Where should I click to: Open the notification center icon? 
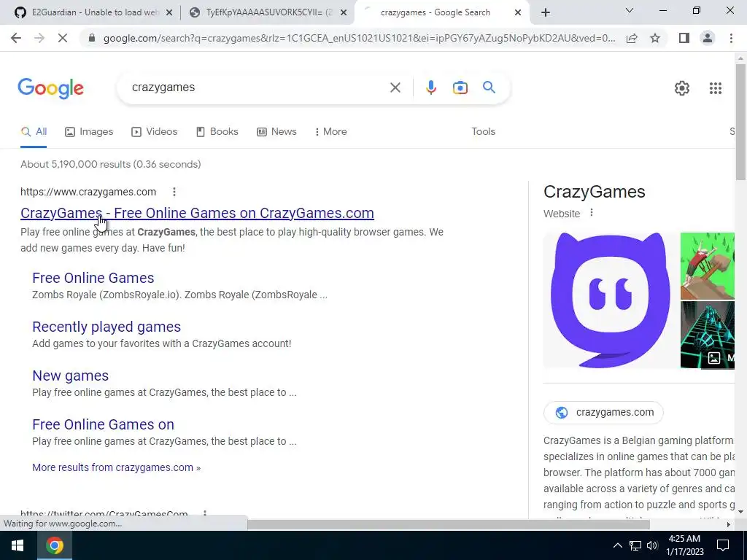723,545
